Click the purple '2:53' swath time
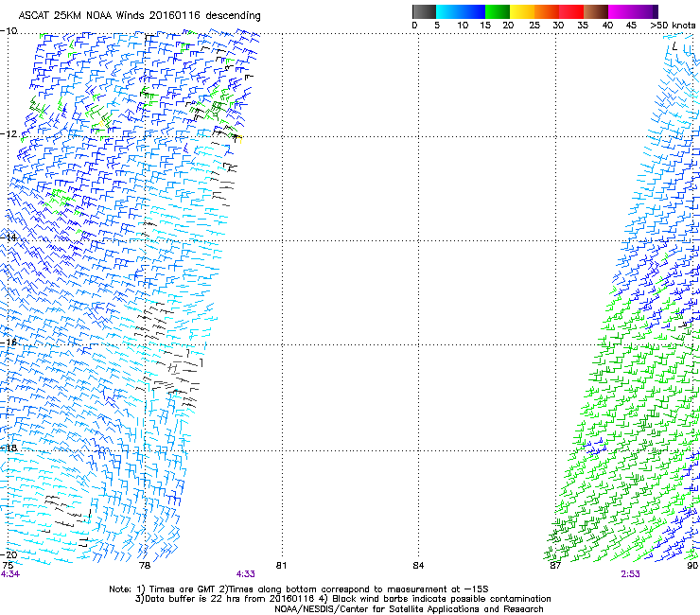 click(630, 574)
